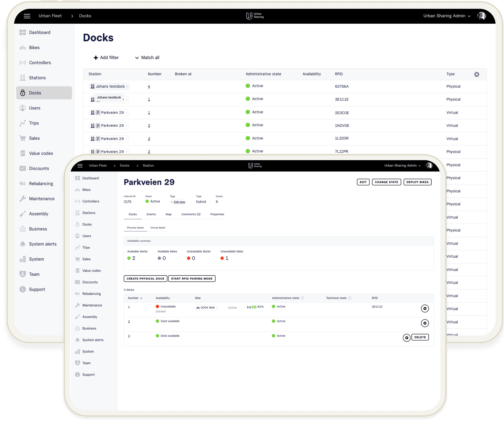Open Properties tab

(x=217, y=214)
